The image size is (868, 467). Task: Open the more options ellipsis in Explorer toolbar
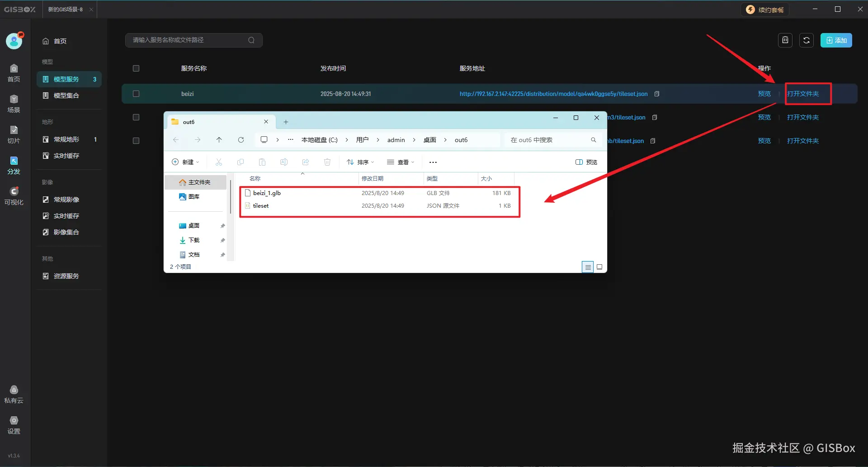tap(433, 162)
